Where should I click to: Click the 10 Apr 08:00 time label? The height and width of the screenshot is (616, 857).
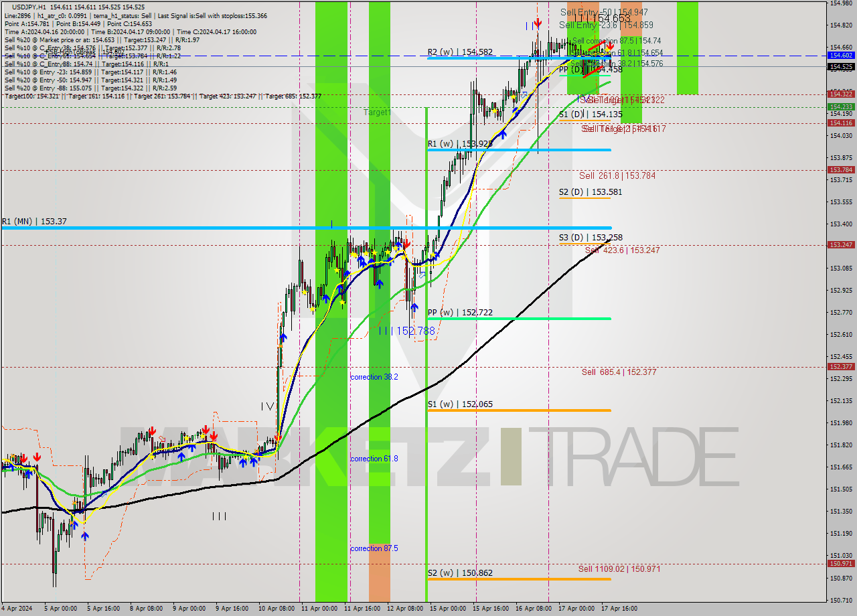[x=277, y=609]
